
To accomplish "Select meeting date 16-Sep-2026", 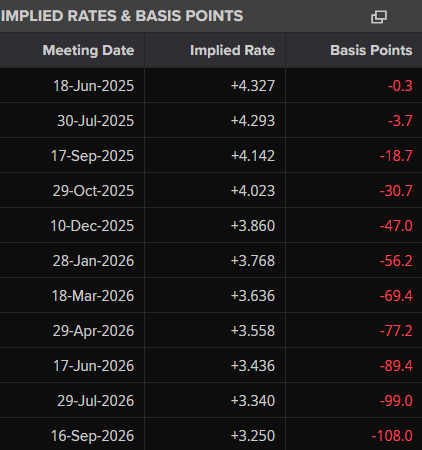I will click(x=92, y=436).
